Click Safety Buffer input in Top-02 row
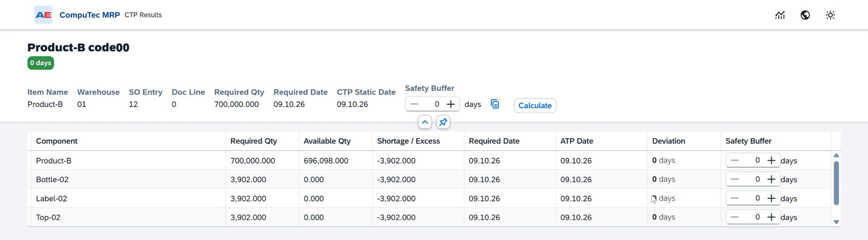 point(753,217)
